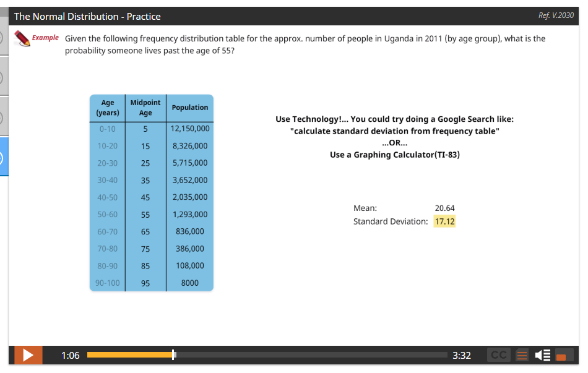Click the speaker volume icon
Image resolution: width=588 pixels, height=373 pixels.
click(x=542, y=355)
